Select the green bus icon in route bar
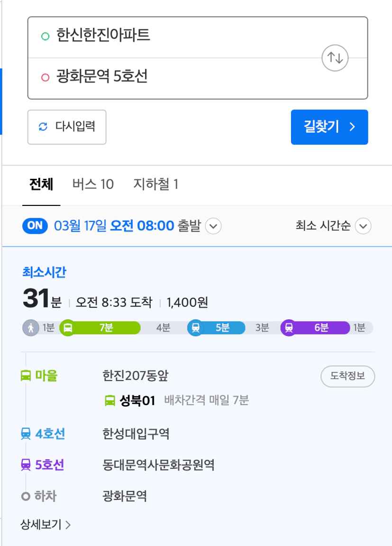 pyautogui.click(x=68, y=328)
